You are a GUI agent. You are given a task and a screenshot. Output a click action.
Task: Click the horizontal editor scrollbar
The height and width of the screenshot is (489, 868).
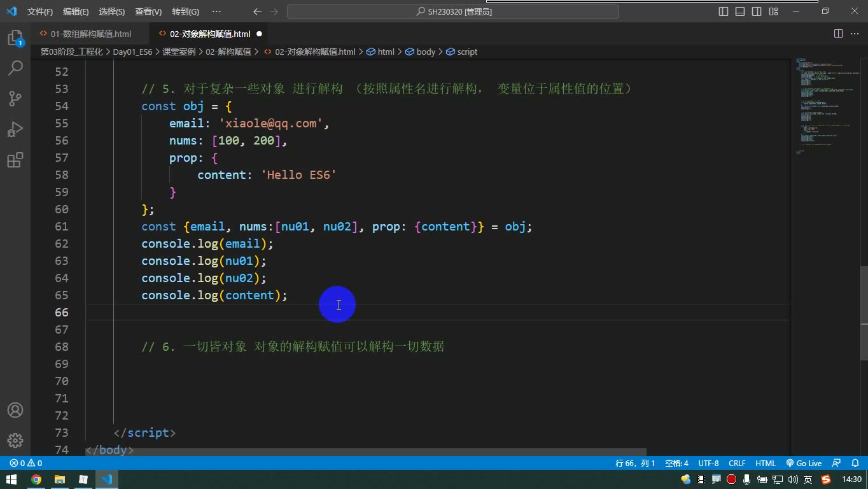click(366, 452)
